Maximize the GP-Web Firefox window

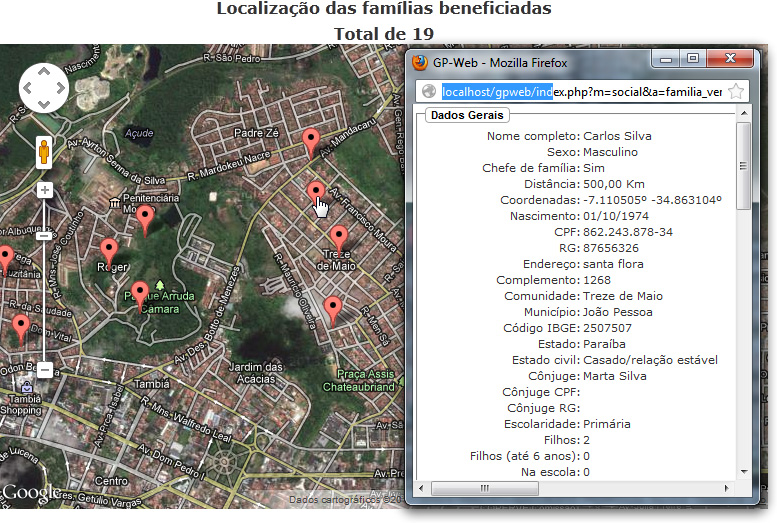(x=693, y=59)
